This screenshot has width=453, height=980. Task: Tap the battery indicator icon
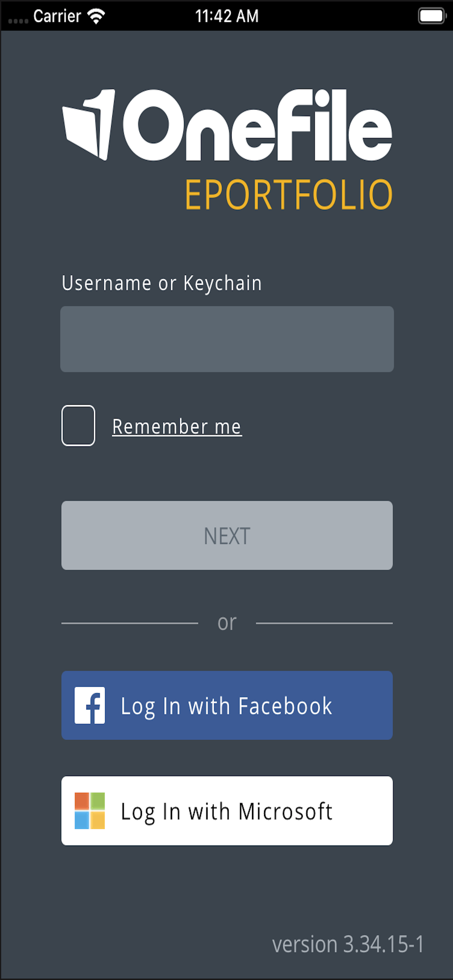pyautogui.click(x=432, y=16)
